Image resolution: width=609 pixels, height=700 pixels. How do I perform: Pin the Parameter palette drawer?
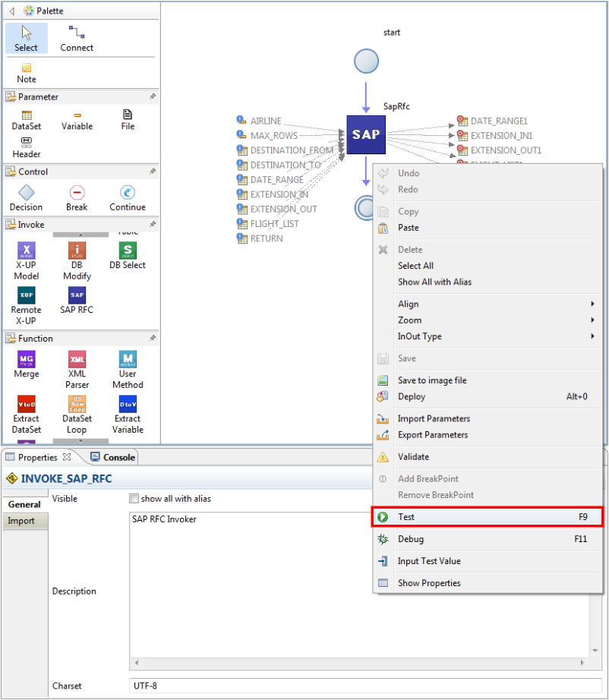pos(153,96)
